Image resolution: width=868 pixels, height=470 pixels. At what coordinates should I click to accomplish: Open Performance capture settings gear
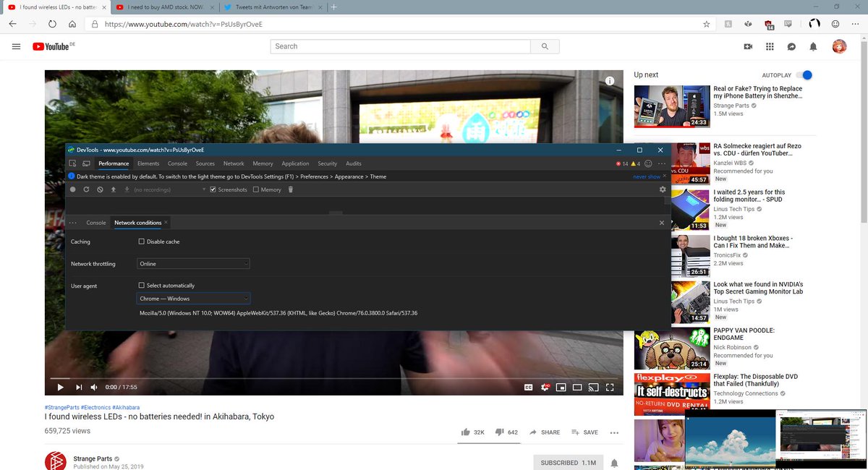pos(663,189)
